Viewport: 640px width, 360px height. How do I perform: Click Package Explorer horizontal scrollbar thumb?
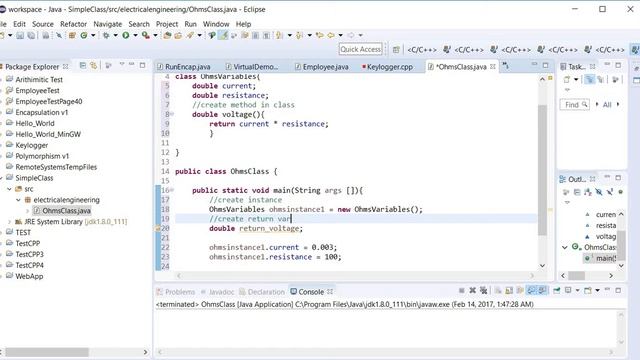(x=47, y=352)
